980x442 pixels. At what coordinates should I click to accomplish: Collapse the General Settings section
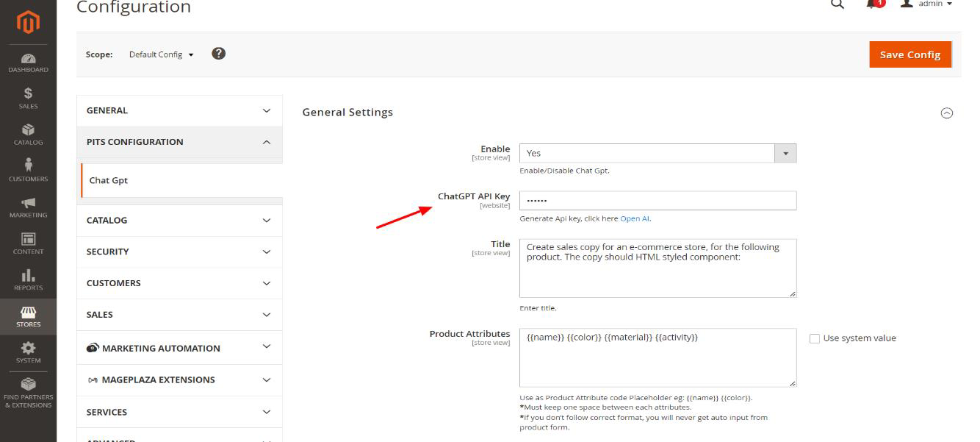(x=947, y=113)
